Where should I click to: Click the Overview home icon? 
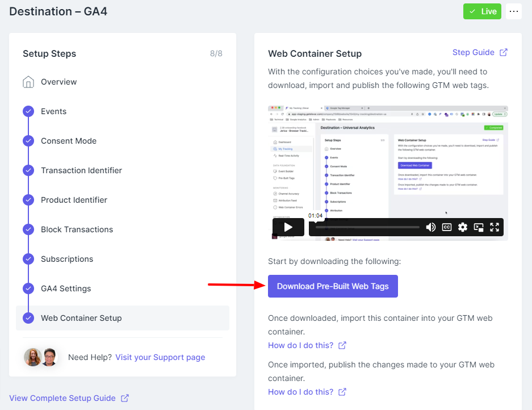(28, 82)
